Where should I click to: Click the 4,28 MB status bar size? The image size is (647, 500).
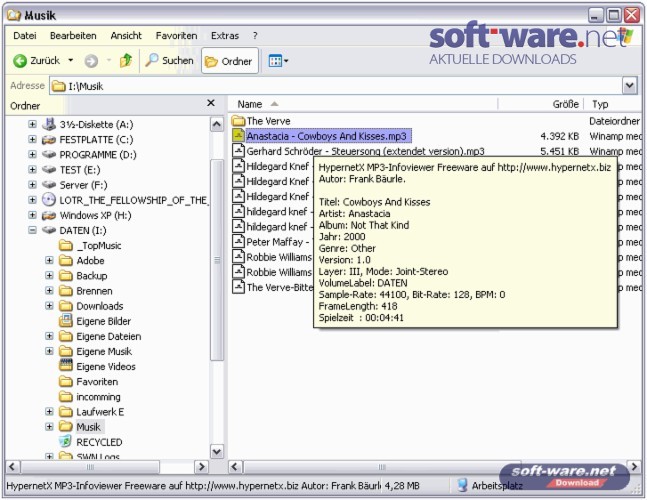point(402,486)
